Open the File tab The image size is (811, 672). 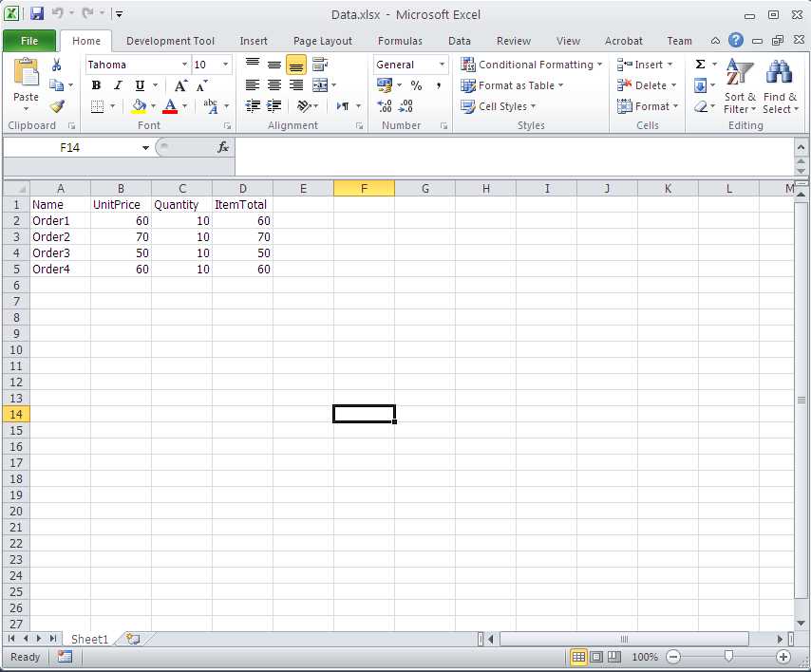pyautogui.click(x=28, y=41)
